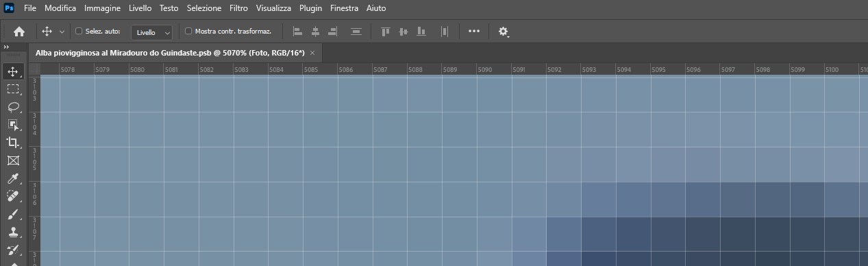
Task: Select the Clone Stamp tool
Action: (x=13, y=232)
